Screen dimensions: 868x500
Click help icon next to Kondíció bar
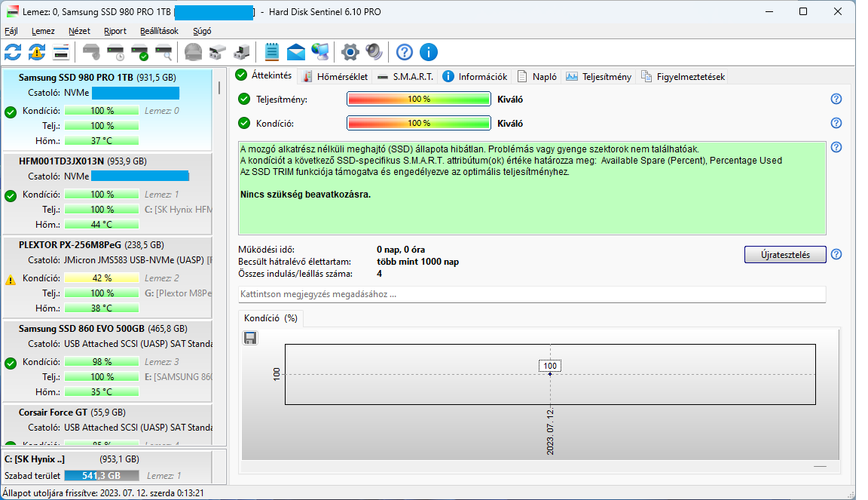[x=836, y=123]
